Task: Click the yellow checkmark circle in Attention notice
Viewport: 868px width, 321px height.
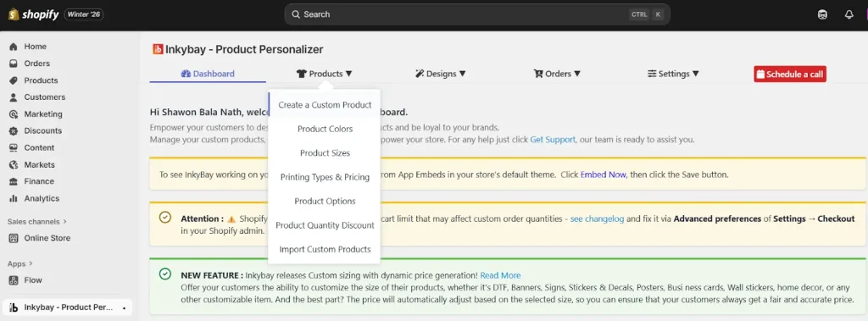Action: (165, 218)
